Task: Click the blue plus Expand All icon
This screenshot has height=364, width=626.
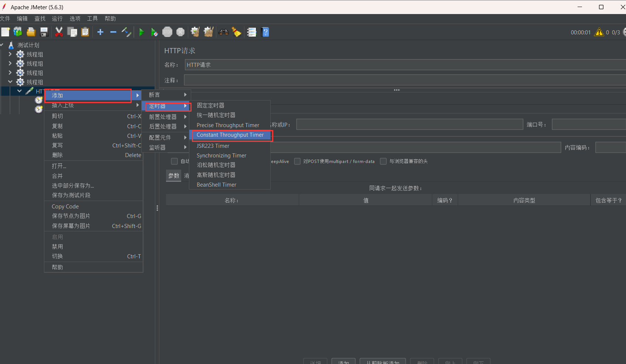Action: click(100, 32)
